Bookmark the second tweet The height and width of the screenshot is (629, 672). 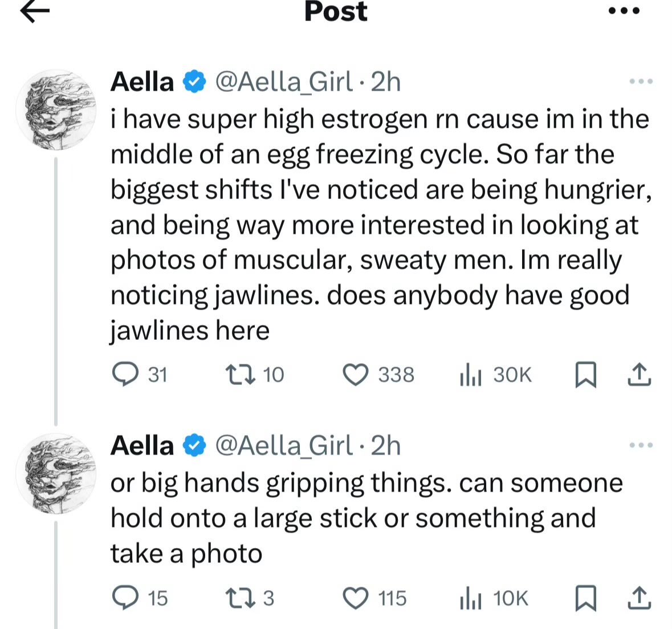click(585, 599)
